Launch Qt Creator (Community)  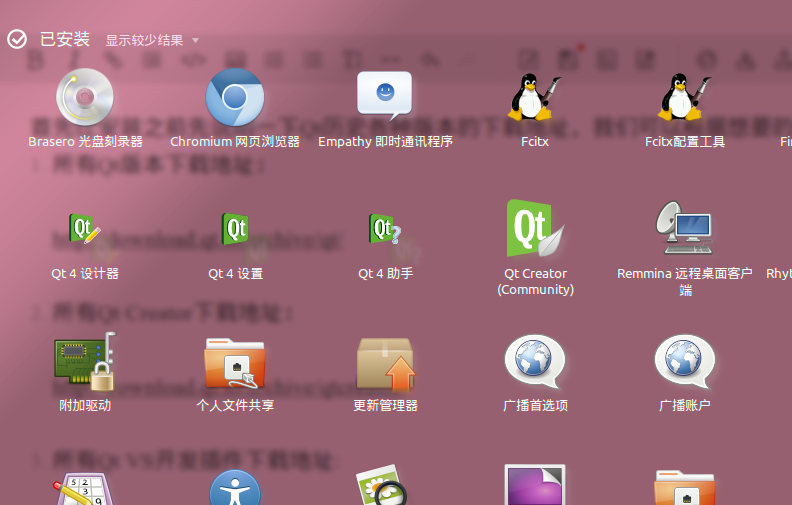[x=535, y=228]
